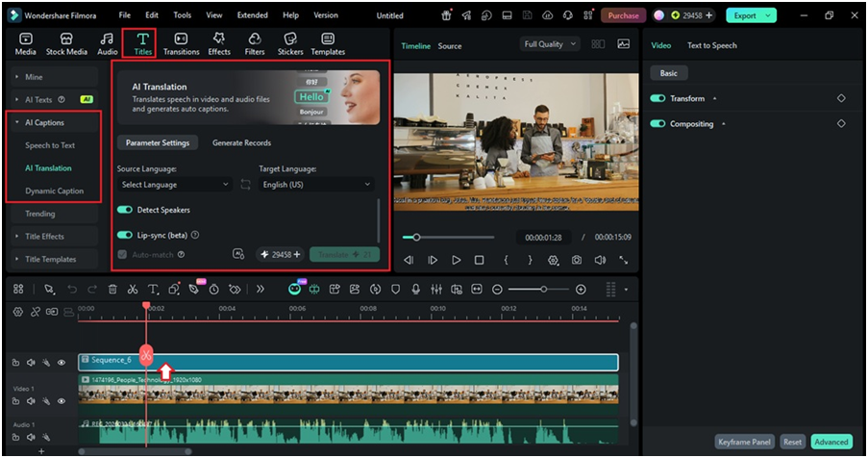Open the Source Language dropdown
Screen dimensions: 868x458
click(175, 185)
